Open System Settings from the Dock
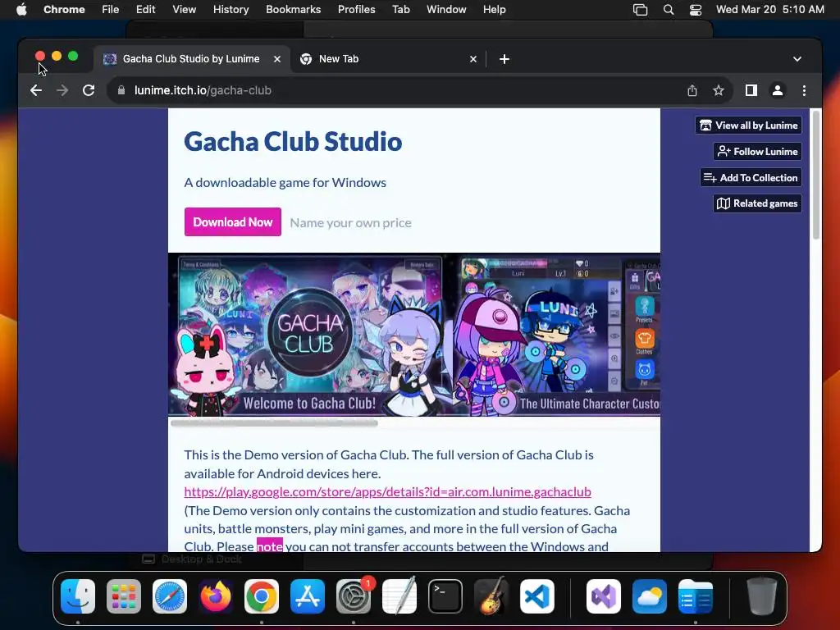840x630 pixels. point(354,596)
